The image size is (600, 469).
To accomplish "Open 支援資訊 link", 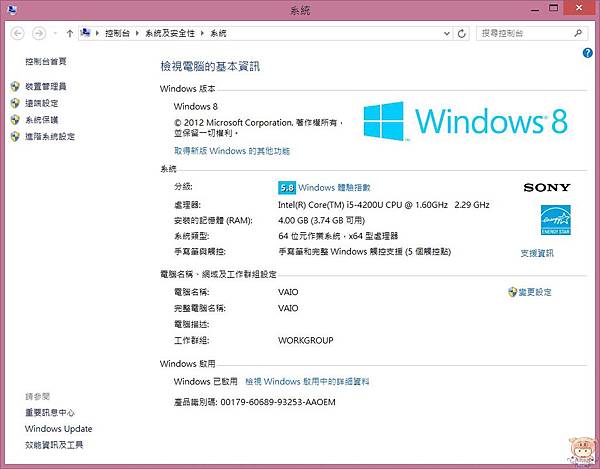I will [x=537, y=253].
